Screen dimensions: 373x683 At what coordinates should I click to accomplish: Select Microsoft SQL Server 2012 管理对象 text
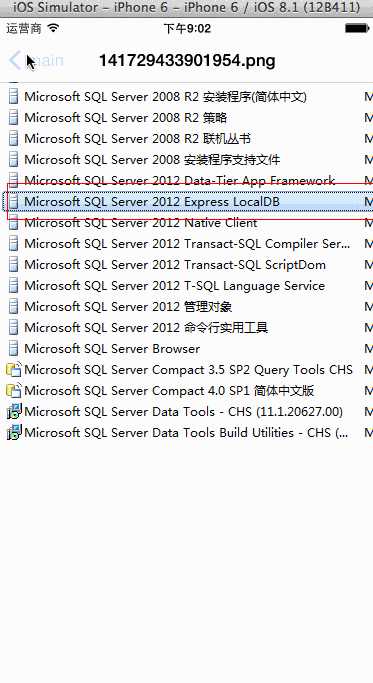pos(128,306)
